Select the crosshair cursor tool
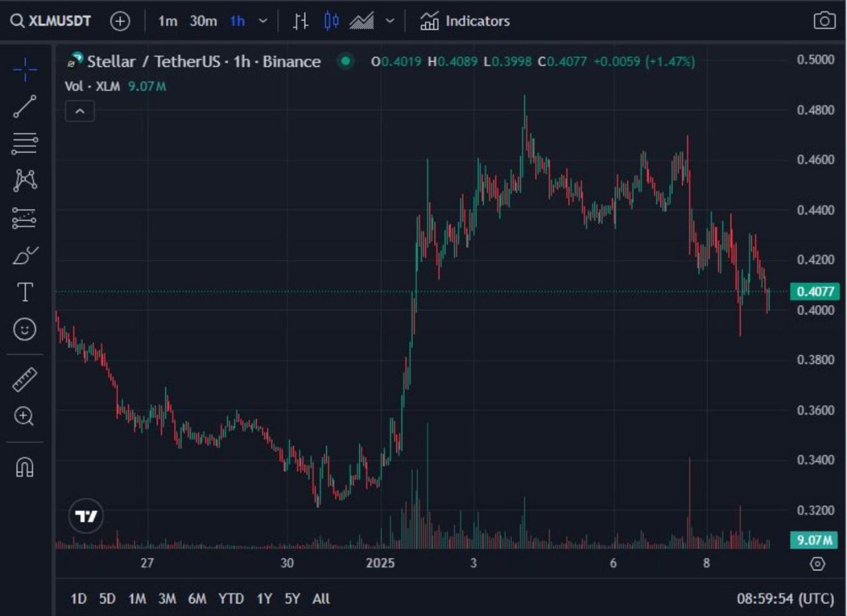 coord(25,69)
